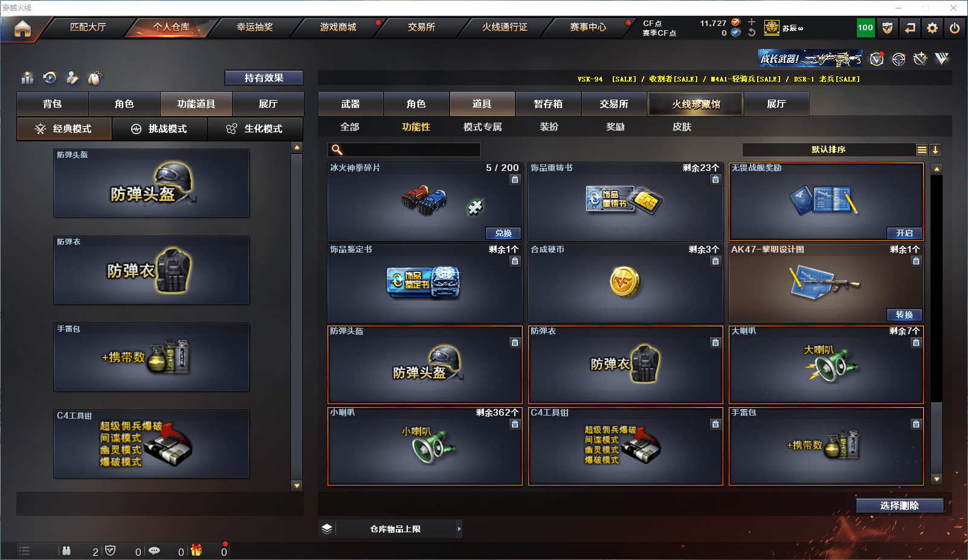Open the replay history icon

pyautogui.click(x=50, y=78)
